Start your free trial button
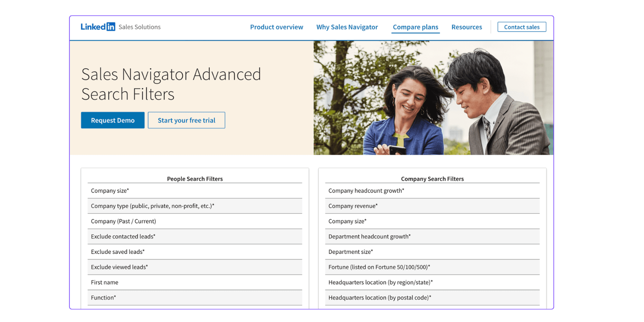This screenshot has height=322, width=644. pos(186,120)
